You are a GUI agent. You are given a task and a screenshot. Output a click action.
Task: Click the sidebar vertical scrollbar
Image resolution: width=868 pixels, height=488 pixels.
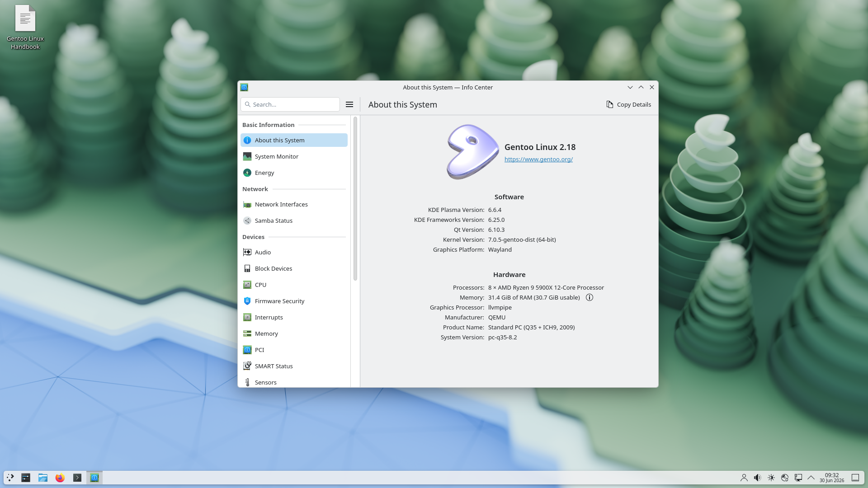point(355,199)
